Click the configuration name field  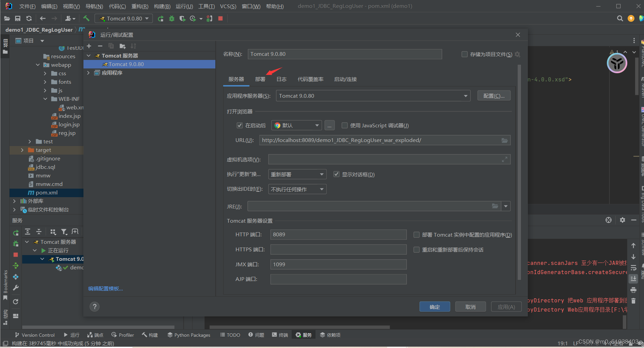345,54
